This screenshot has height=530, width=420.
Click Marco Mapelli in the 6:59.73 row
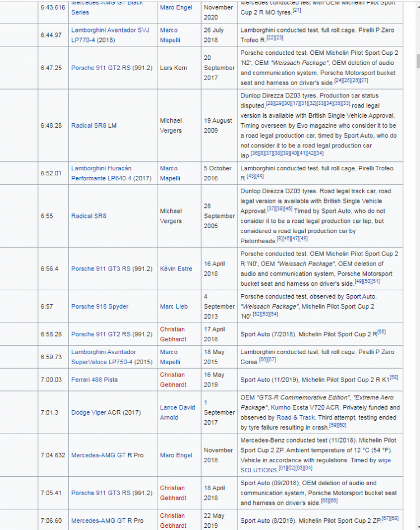[x=170, y=356]
